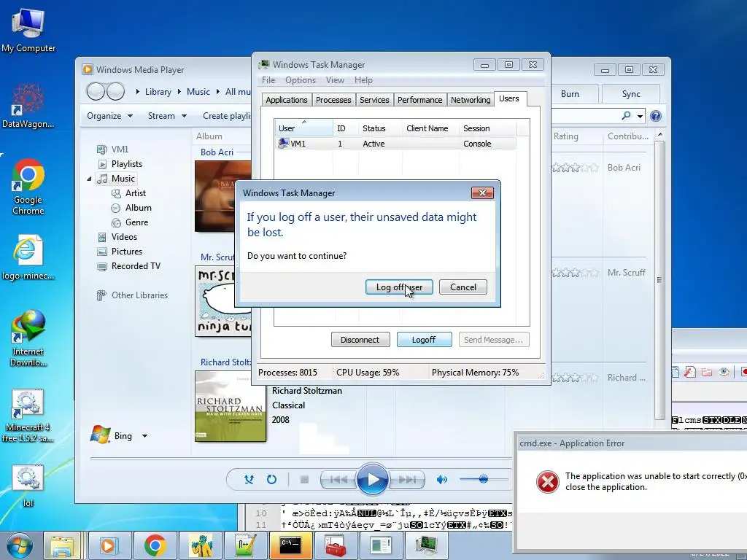
Task: Select Album under Music
Action: (131, 208)
